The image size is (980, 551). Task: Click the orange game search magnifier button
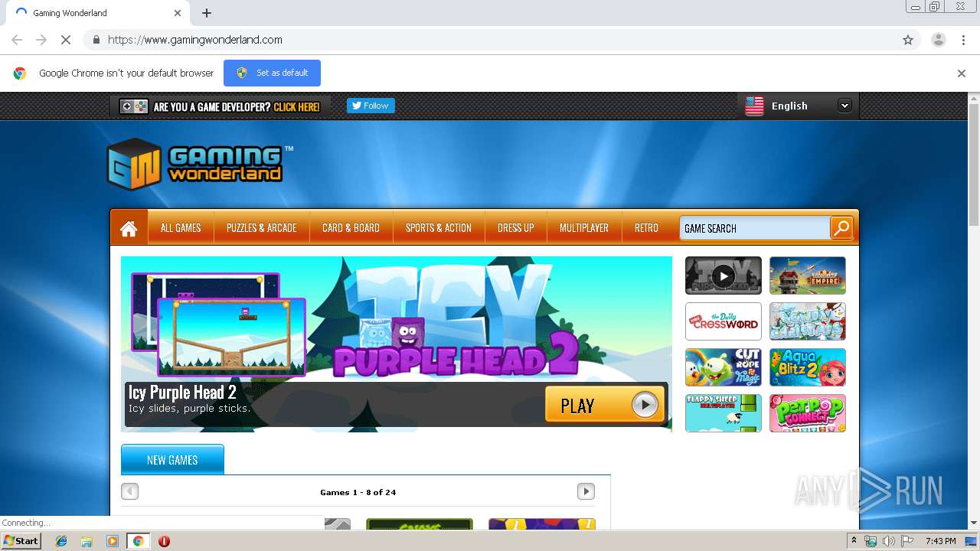(841, 228)
